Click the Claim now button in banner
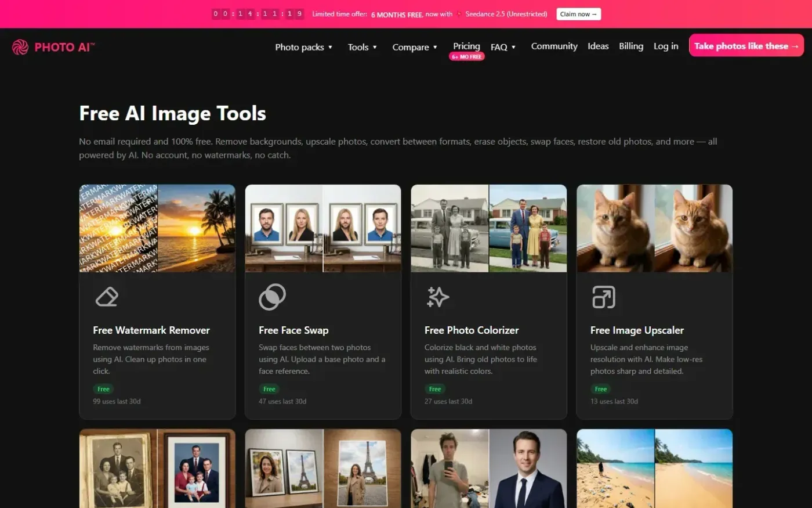Image resolution: width=812 pixels, height=508 pixels. (578, 14)
